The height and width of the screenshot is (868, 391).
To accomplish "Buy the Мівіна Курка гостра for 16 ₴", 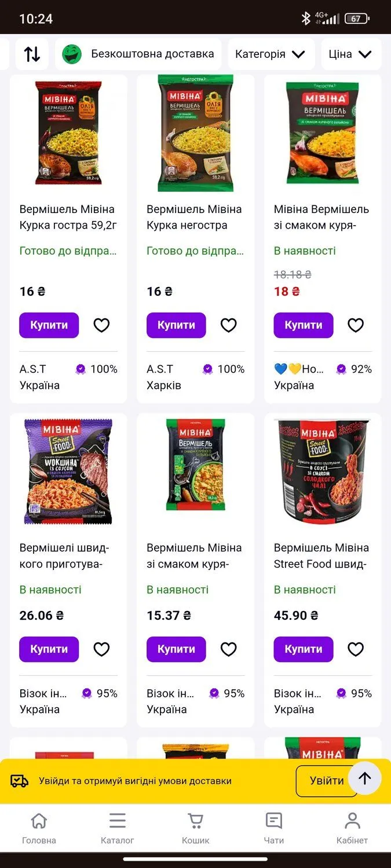I will pos(49,325).
